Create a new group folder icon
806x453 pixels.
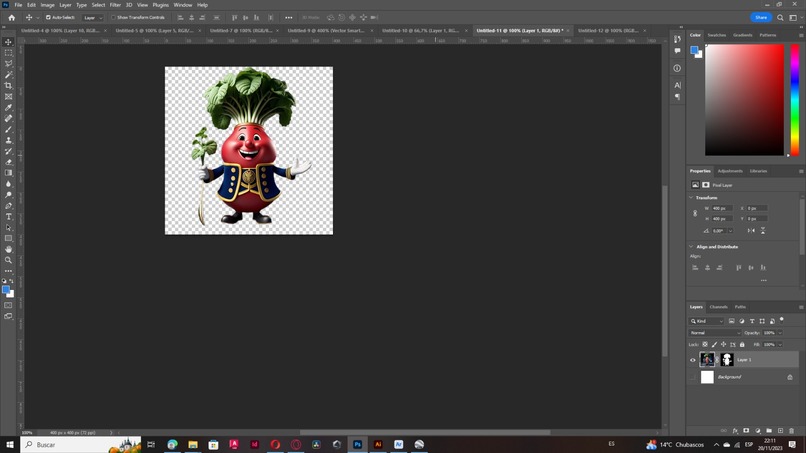point(769,431)
